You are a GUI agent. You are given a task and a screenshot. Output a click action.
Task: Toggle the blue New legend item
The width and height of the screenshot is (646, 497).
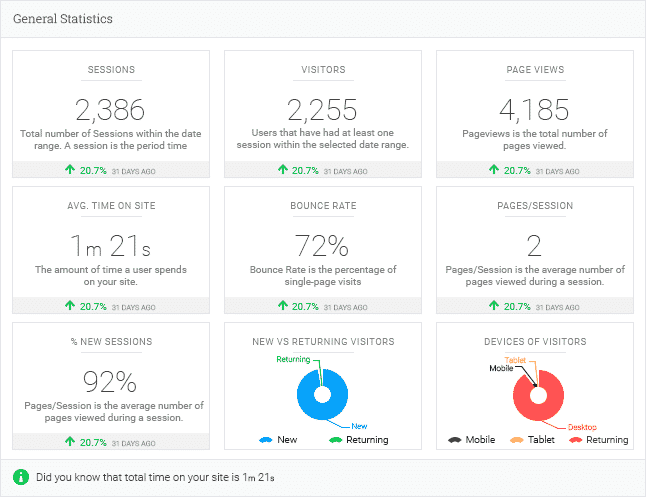pos(278,440)
